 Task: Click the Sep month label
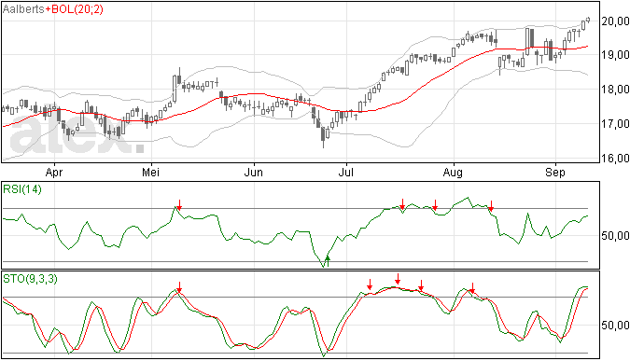pyautogui.click(x=555, y=172)
